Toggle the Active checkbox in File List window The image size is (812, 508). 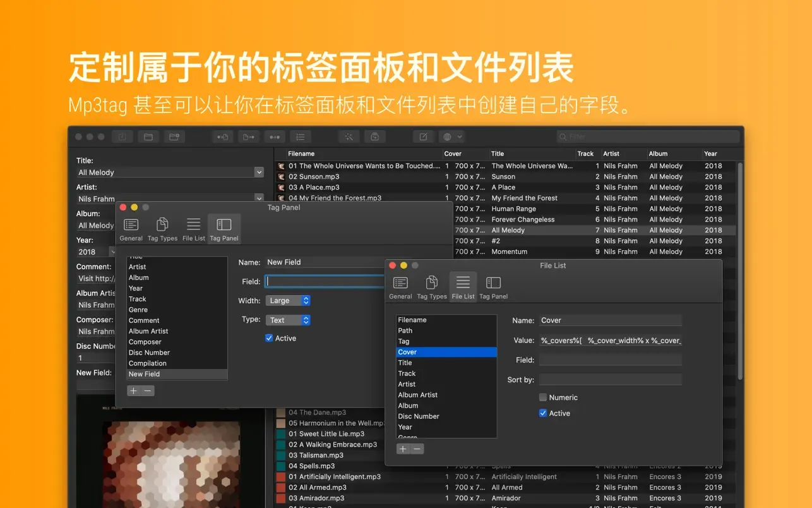tap(542, 413)
